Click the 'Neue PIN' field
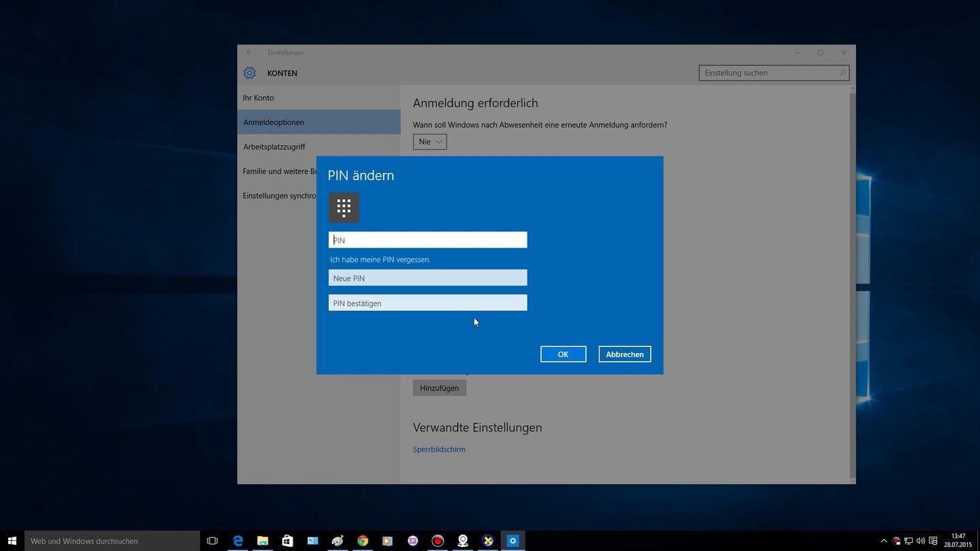 point(427,278)
